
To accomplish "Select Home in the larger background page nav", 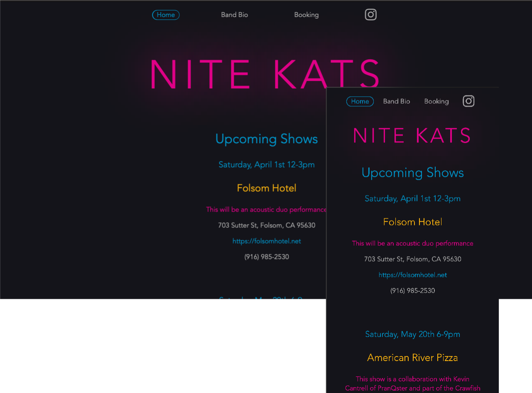I will pos(166,15).
